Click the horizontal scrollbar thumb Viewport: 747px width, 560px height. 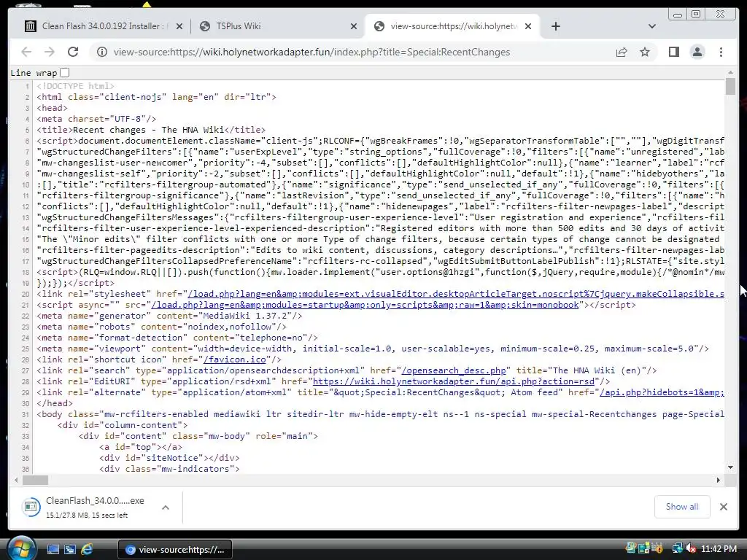click(x=35, y=480)
